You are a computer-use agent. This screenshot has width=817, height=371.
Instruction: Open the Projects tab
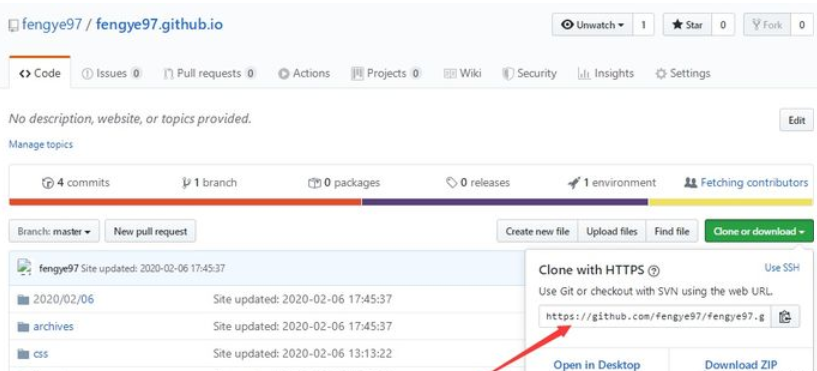pyautogui.click(x=386, y=73)
